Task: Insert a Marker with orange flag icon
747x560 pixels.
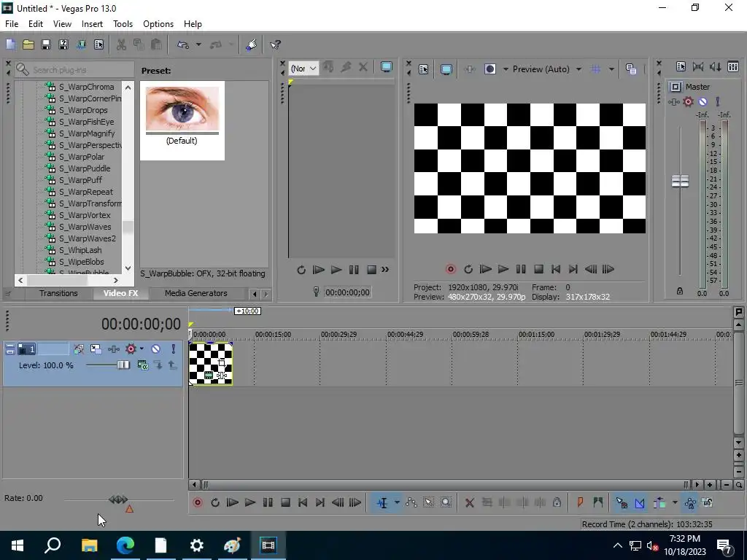Action: (x=580, y=503)
